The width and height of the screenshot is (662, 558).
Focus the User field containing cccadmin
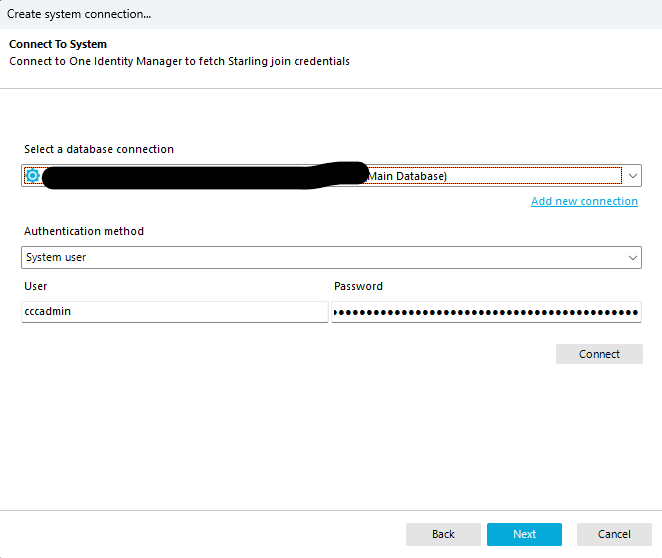pyautogui.click(x=174, y=312)
